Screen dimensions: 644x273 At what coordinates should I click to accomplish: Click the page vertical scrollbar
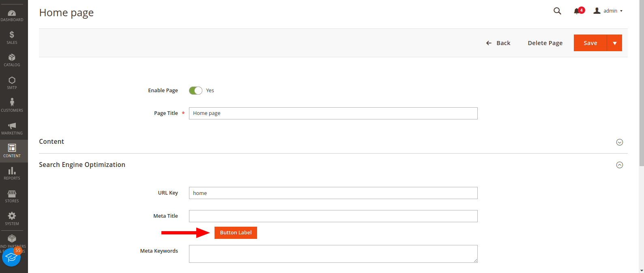pyautogui.click(x=641, y=83)
